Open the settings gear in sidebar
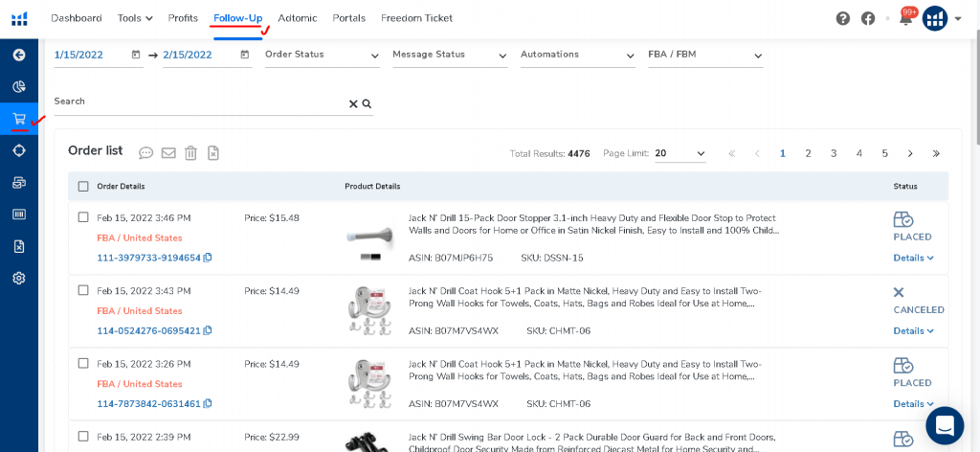The image size is (980, 452). 18,278
